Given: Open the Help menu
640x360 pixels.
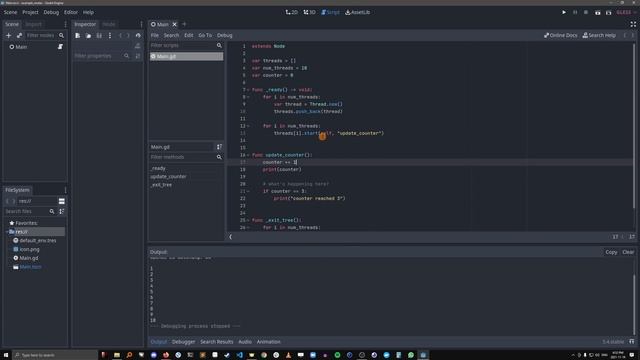Looking at the screenshot, I should tap(88, 12).
